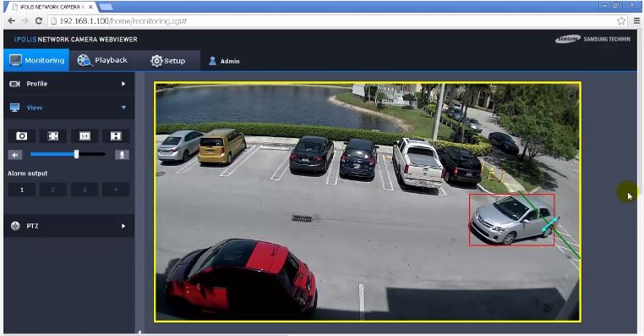Click the Setup gear icon
The image size is (644, 336).
(x=156, y=61)
